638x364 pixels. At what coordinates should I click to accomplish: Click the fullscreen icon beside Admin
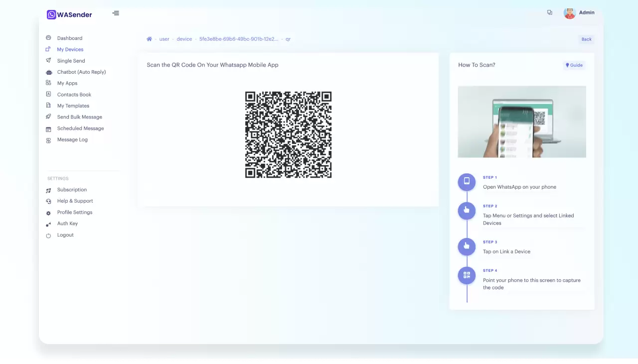[x=549, y=12]
